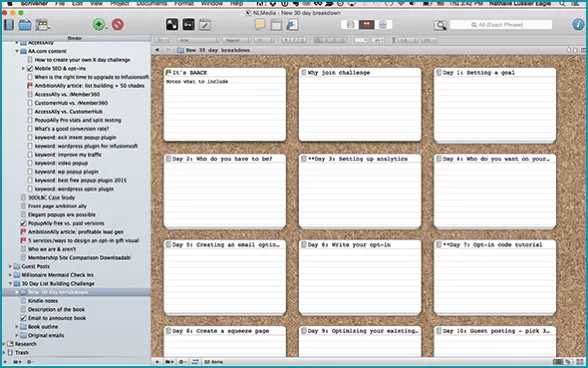Screen dimensions: 588x368
Task: Click the add folder icon in corkboard footer
Action: 170,362
